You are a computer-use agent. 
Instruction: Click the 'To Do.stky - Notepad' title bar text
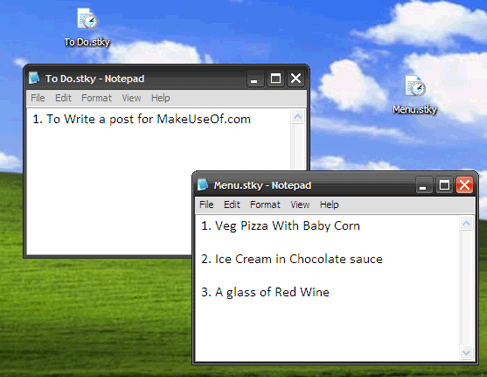click(x=95, y=79)
